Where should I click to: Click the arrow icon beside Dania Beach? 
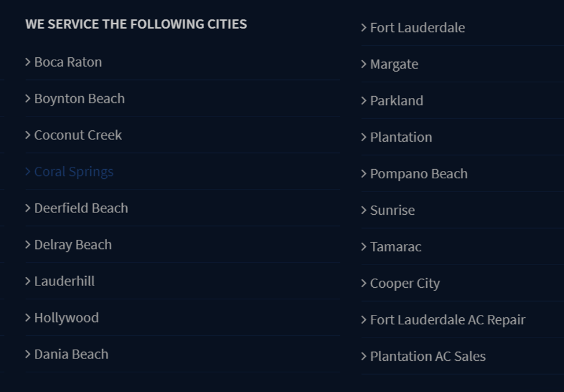pyautogui.click(x=28, y=354)
